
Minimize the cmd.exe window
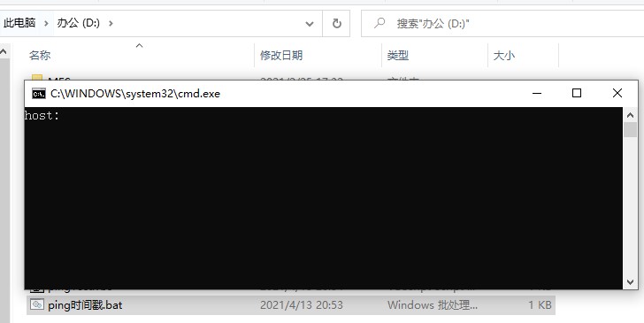(x=536, y=93)
